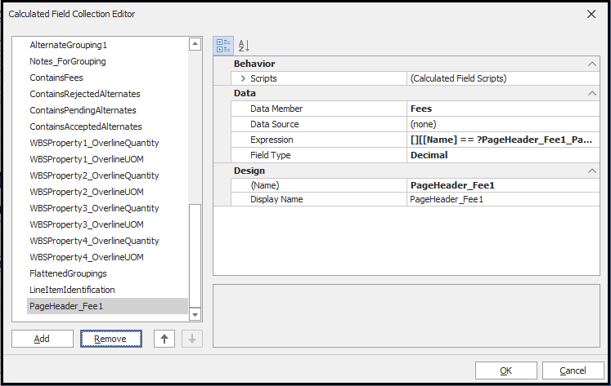Confirm changes with OK button

pyautogui.click(x=506, y=371)
